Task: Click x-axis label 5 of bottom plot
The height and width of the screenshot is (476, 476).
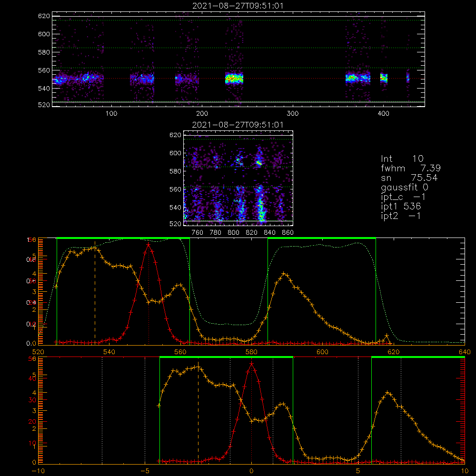Action: pyautogui.click(x=358, y=471)
